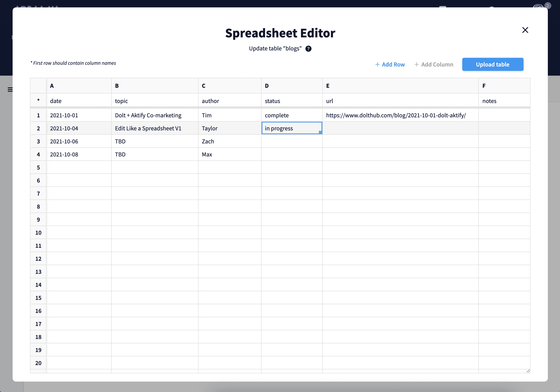The width and height of the screenshot is (560, 392).
Task: Select the empty url cell in Taylor's row
Action: 401,128
